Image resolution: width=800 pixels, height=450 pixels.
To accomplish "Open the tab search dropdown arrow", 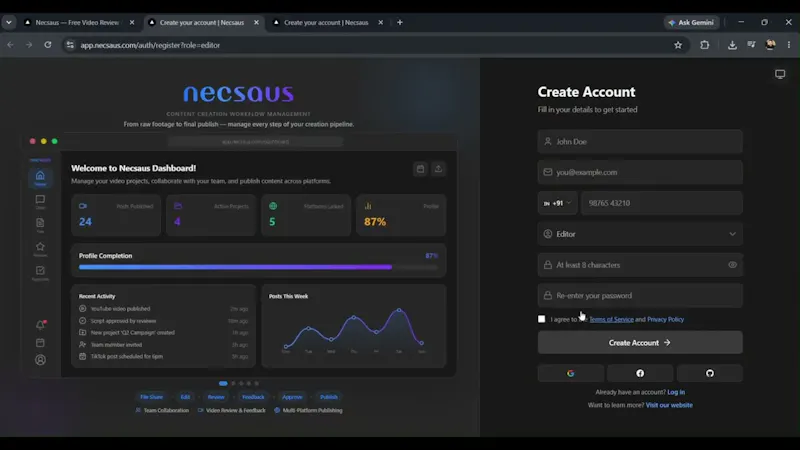I will tap(9, 22).
